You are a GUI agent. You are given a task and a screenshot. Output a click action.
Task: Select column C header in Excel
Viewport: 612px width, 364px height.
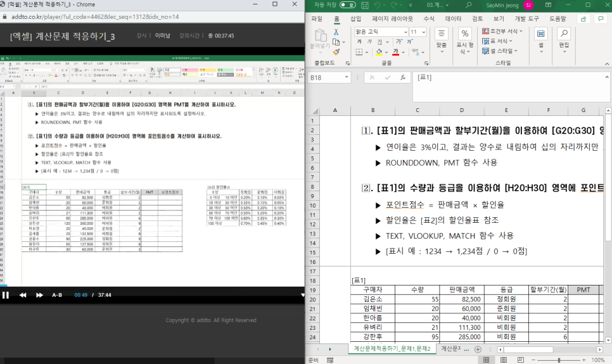(418, 110)
